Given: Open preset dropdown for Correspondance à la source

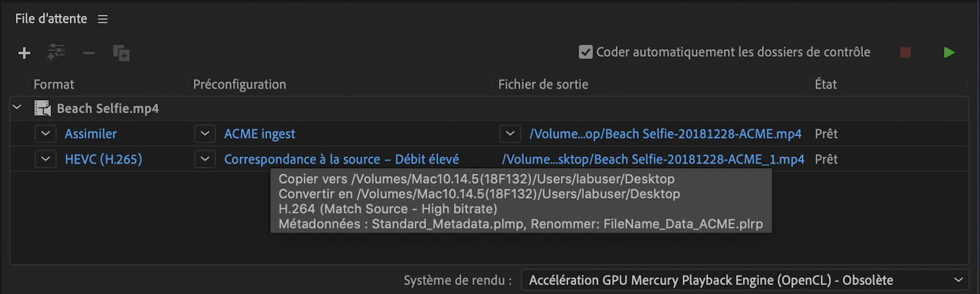Looking at the screenshot, I should (205, 159).
